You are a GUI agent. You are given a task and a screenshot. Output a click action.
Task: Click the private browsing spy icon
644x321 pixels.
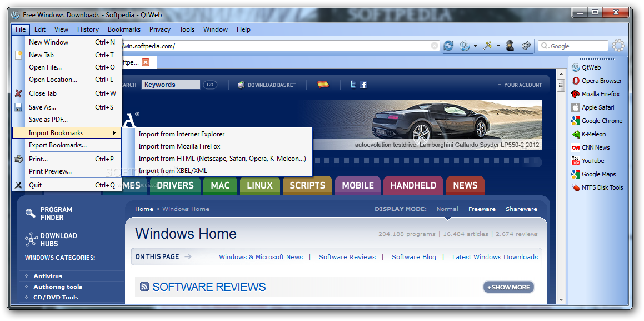click(510, 46)
